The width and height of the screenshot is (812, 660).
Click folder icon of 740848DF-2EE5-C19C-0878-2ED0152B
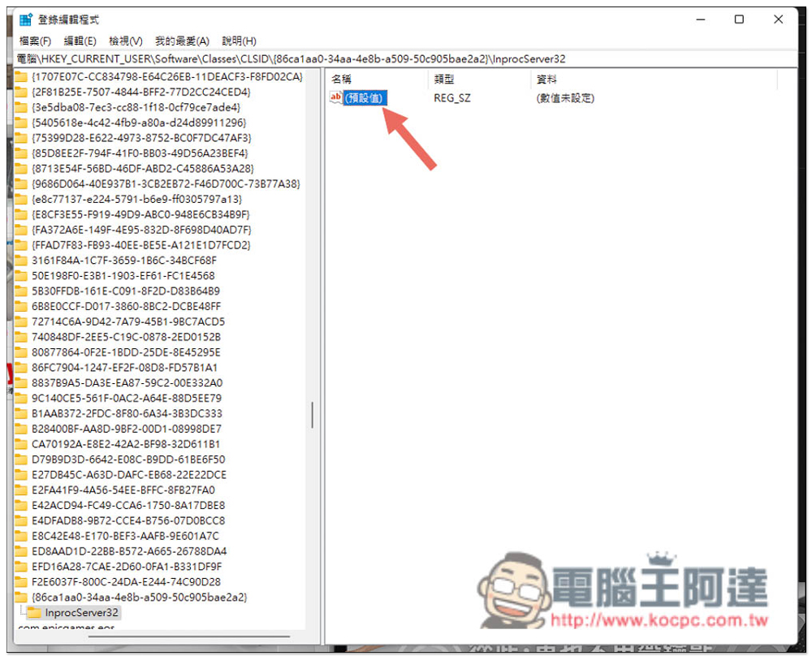pos(21,336)
